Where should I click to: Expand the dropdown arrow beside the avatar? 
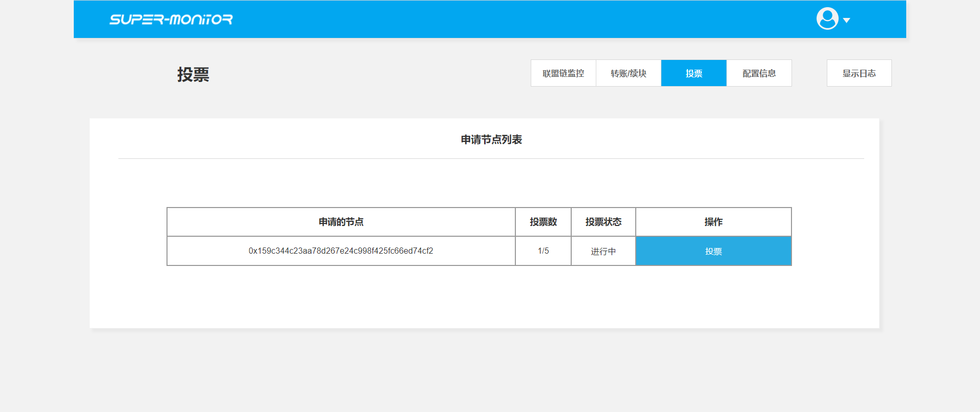point(846,20)
